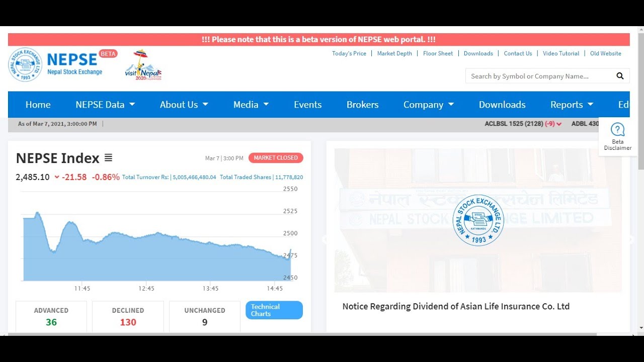This screenshot has width=644, height=362.
Task: Open the Brokers menu item
Action: (363, 105)
